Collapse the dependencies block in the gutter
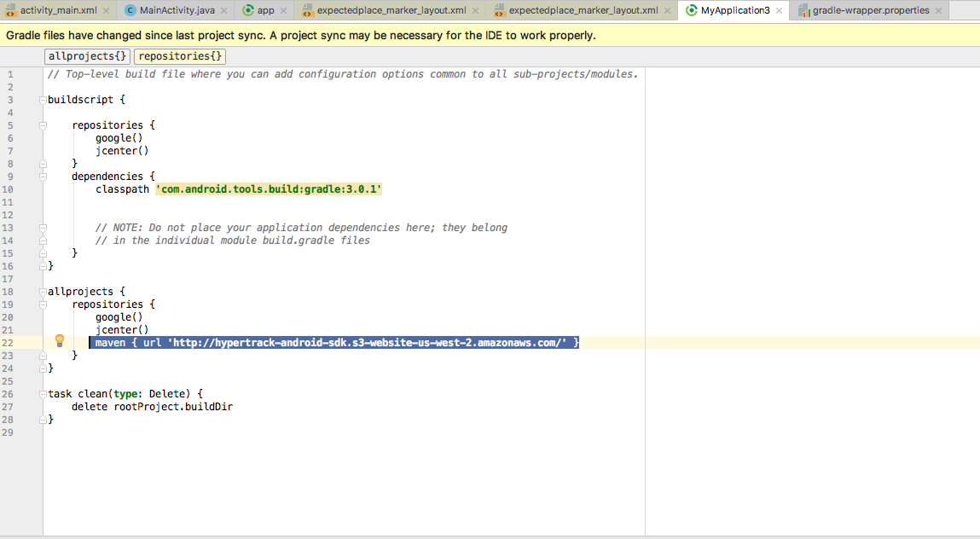 (43, 177)
